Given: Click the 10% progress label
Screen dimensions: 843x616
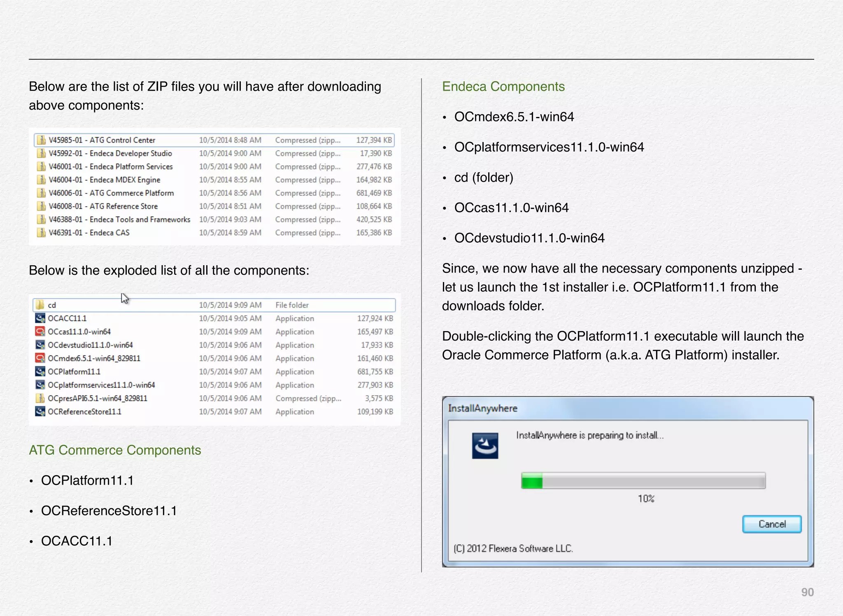Looking at the screenshot, I should pos(646,499).
